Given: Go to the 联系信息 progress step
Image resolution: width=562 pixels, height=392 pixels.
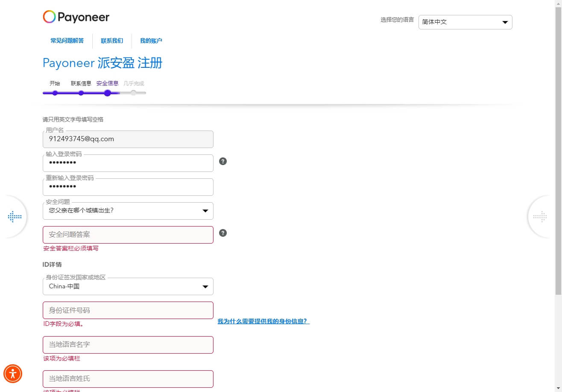Looking at the screenshot, I should pyautogui.click(x=81, y=84).
